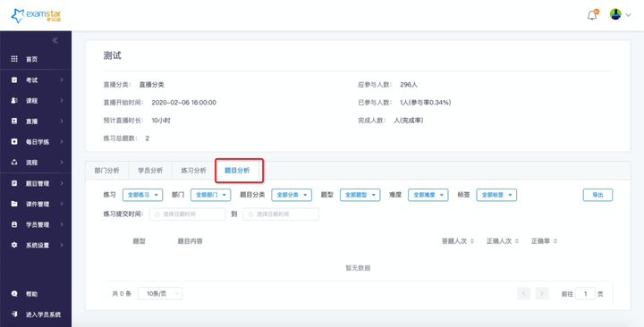Viewport: 644px width, 327px height.
Task: Open the 10条/页 page size dropdown
Action: point(160,293)
